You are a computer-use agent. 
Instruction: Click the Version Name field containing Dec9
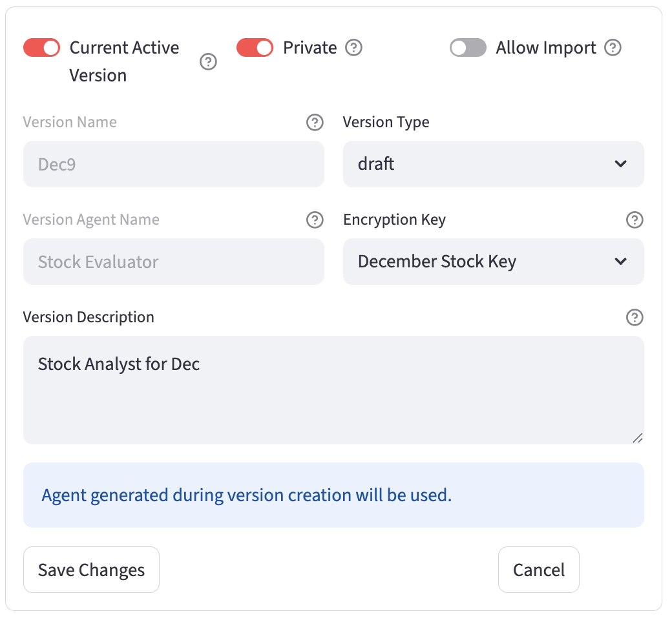173,164
